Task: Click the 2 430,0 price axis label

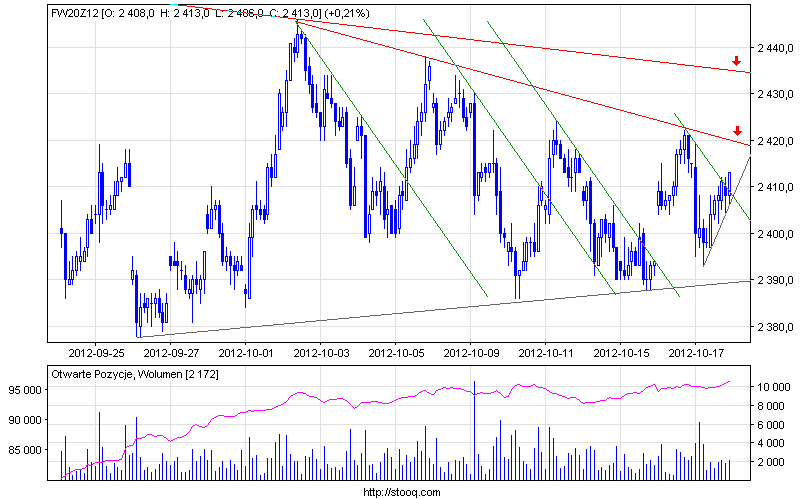Action: coord(776,94)
